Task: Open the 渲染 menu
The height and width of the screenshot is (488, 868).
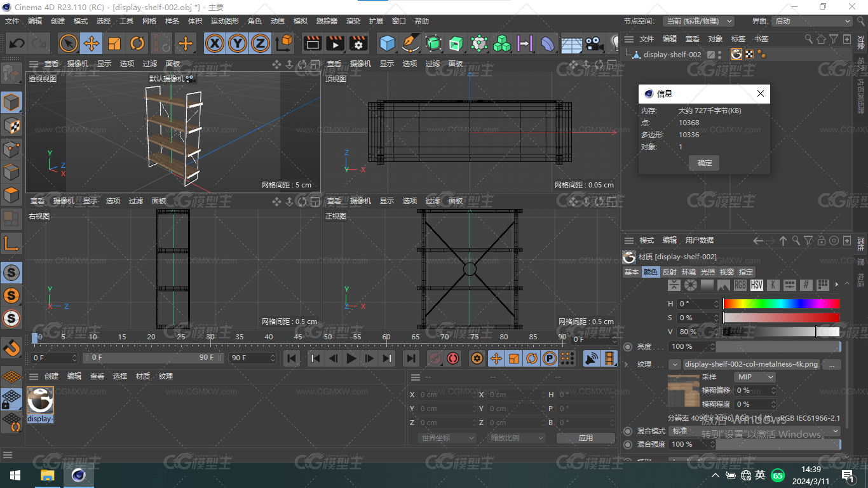Action: [353, 21]
